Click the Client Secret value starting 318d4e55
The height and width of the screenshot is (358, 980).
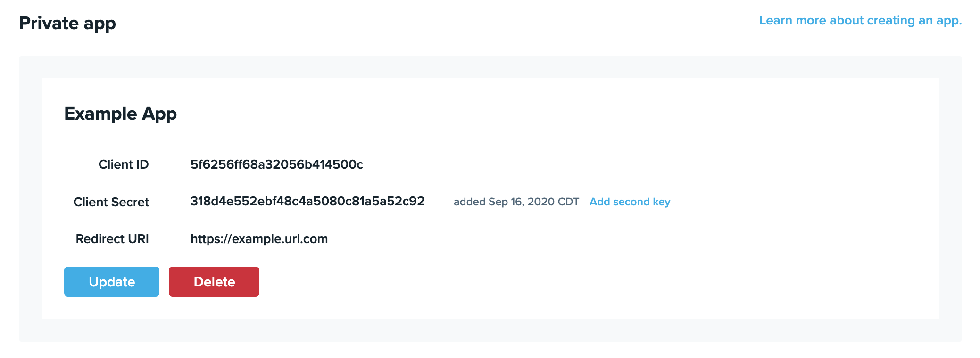coord(307,202)
